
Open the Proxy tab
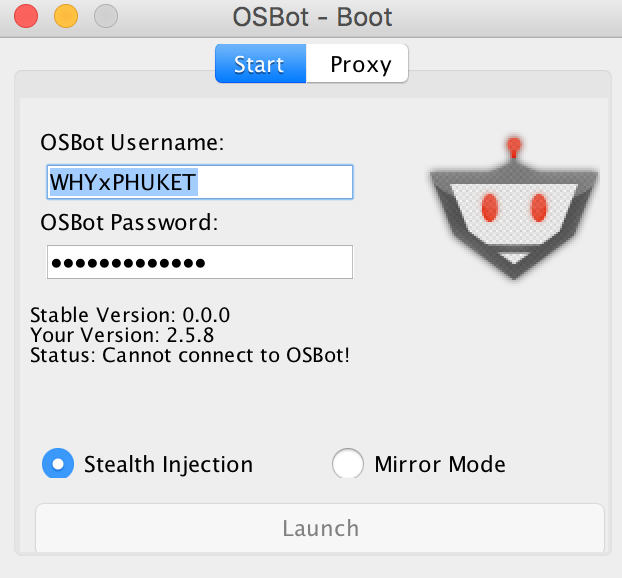pos(360,65)
